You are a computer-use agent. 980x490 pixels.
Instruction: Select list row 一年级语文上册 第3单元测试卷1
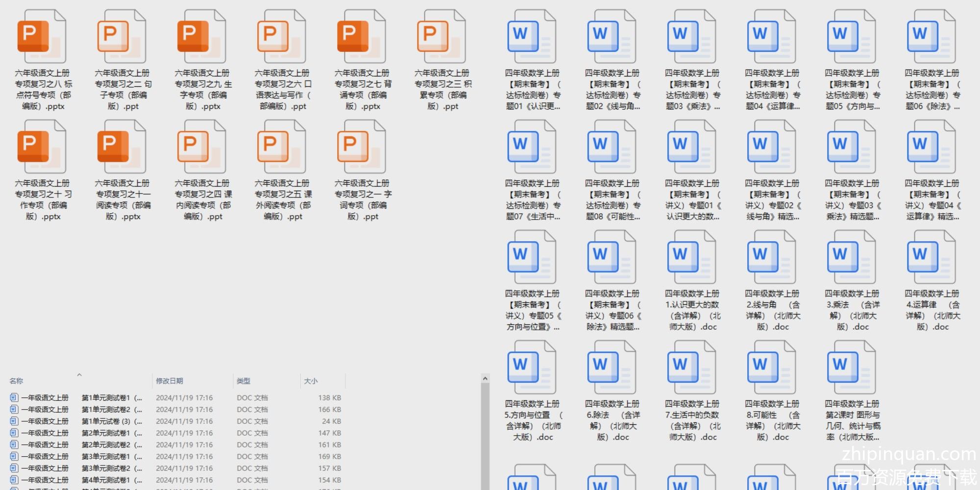point(175,457)
